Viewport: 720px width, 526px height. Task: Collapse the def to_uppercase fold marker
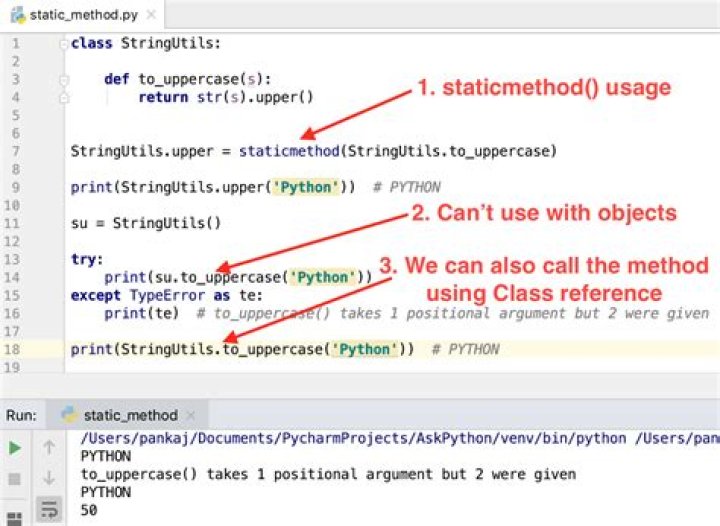click(x=65, y=80)
